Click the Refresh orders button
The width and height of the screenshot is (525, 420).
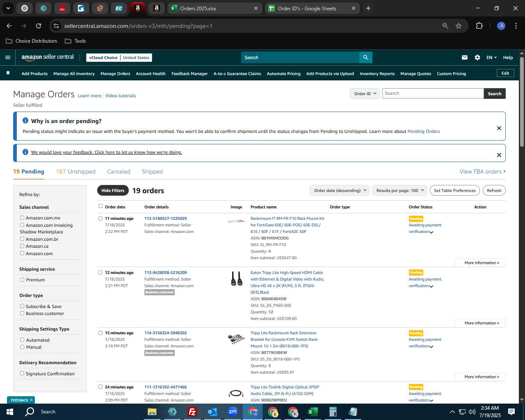[x=494, y=190]
